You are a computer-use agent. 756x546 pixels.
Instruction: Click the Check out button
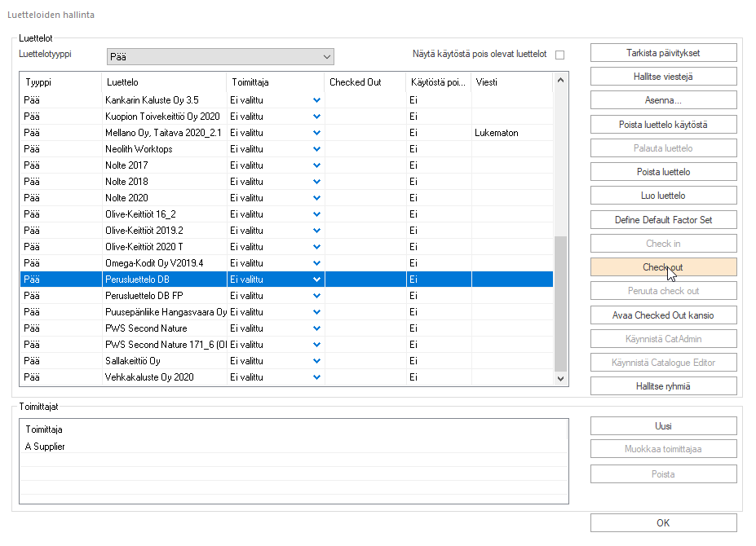point(663,267)
